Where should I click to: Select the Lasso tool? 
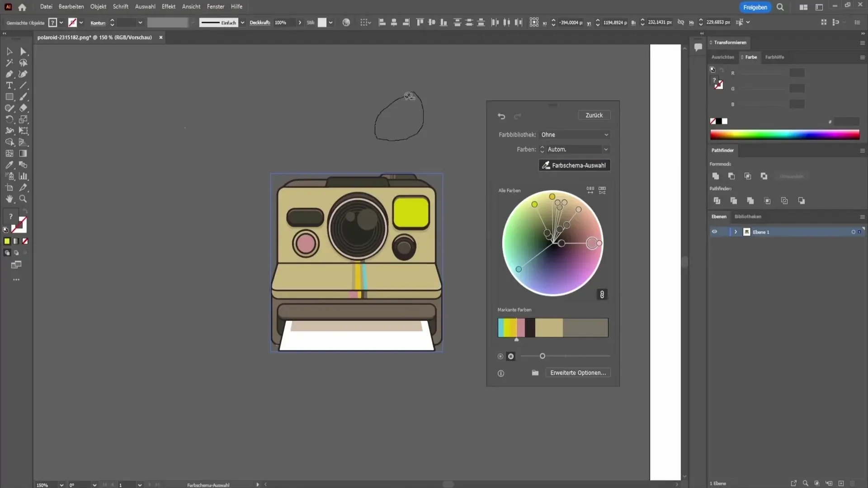coord(24,63)
